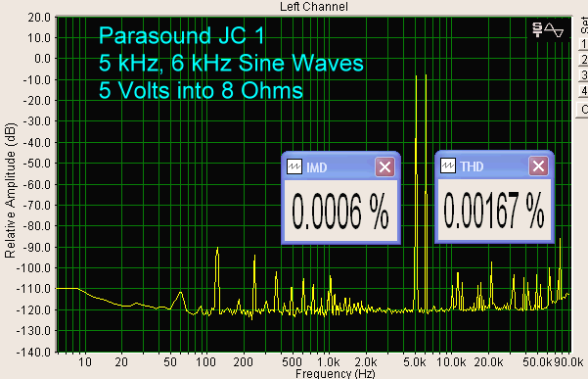Click the 0.0006 % IMD value
The height and width of the screenshot is (379, 588).
[x=340, y=212]
